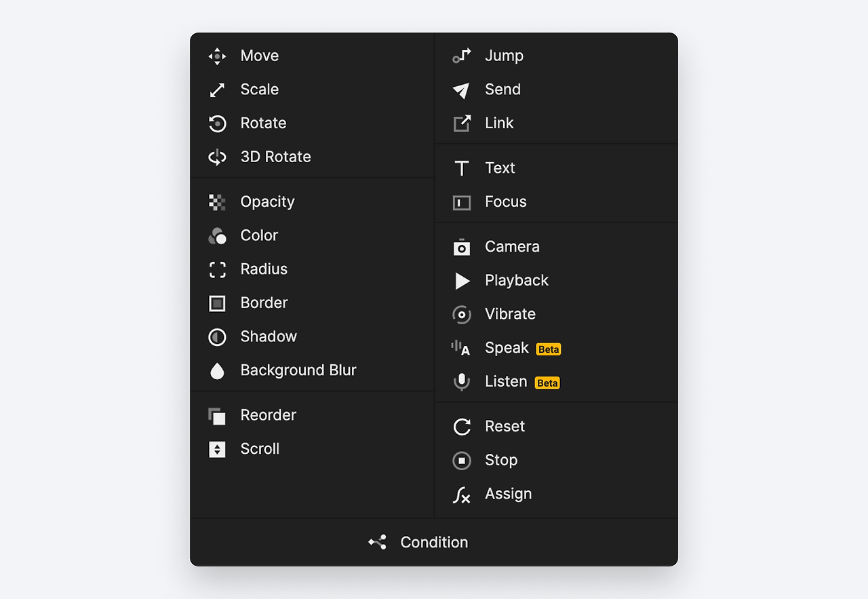Click the Condition option at bottom
Screen dimensions: 868x599
click(x=434, y=543)
